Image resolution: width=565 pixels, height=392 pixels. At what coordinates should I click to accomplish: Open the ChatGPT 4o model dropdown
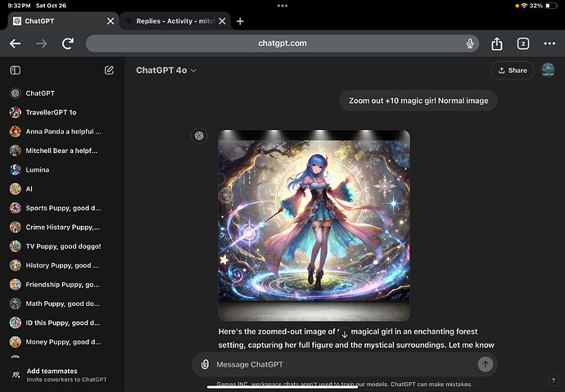coord(166,70)
